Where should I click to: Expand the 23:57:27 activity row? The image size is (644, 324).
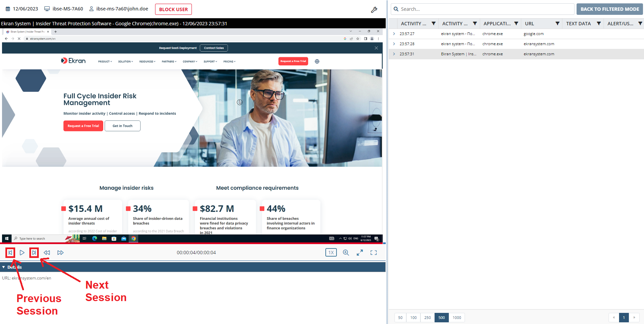394,34
